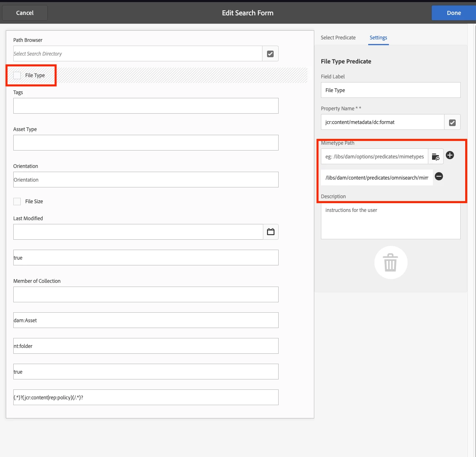Viewport: 476px width, 457px height.
Task: Click the 'Path Browser' label
Action: tap(28, 40)
